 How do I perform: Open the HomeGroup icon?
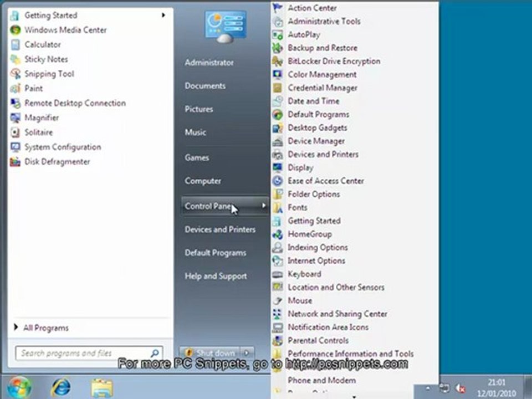(278, 234)
